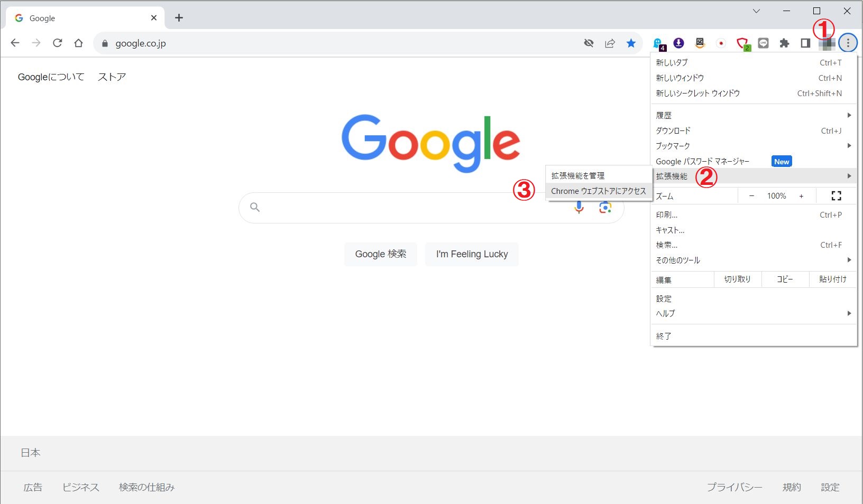Image resolution: width=863 pixels, height=504 pixels.
Task: Open the tab search chevron in title bar
Action: click(x=756, y=11)
